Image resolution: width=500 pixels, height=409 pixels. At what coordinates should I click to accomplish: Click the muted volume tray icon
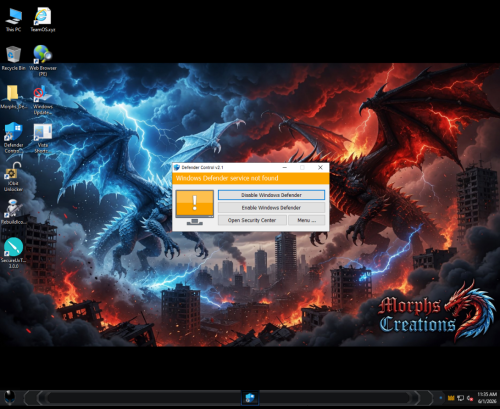tap(470, 398)
